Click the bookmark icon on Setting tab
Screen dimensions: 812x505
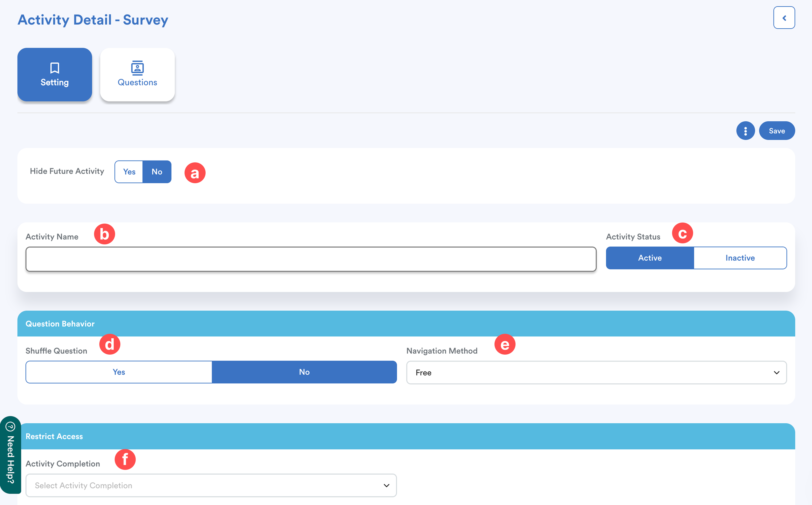coord(54,68)
